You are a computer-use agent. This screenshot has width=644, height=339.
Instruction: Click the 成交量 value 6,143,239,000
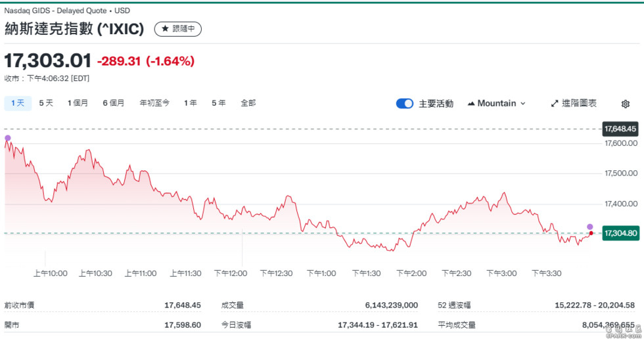[392, 305]
